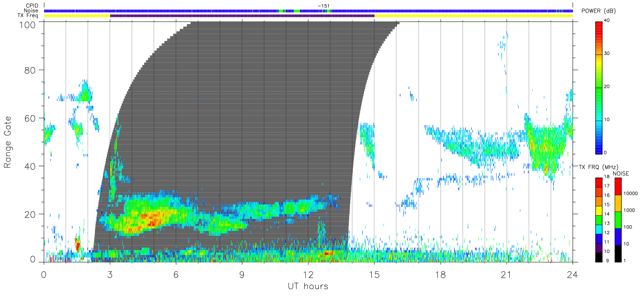Click the 12 label on TX FRQ scale
This screenshot has height=297, width=644.
607,232
